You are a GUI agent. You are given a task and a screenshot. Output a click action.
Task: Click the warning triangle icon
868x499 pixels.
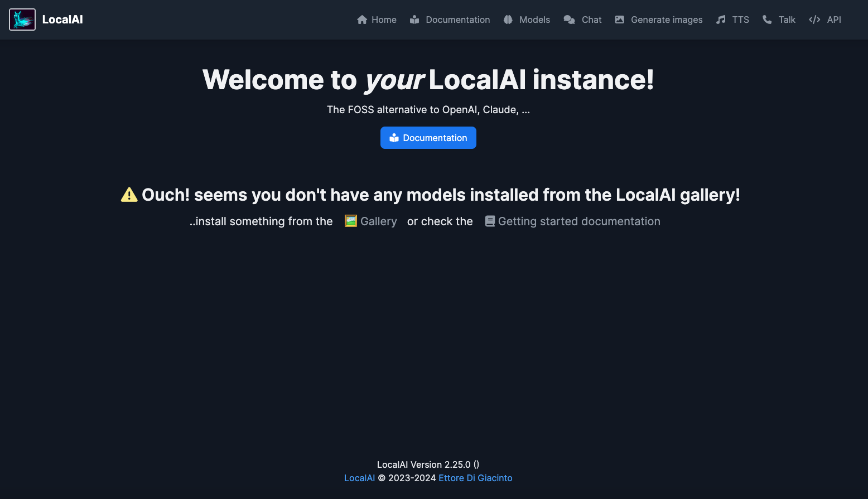tap(129, 194)
